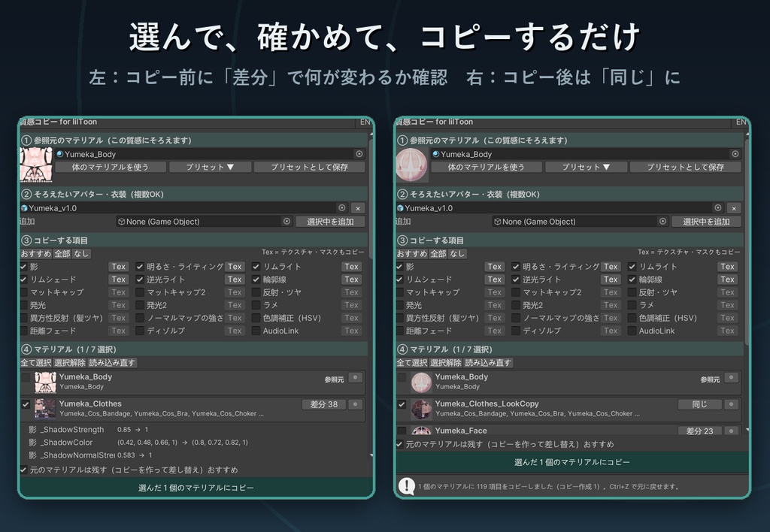Open プリセット dropdown in right window

coord(586,167)
